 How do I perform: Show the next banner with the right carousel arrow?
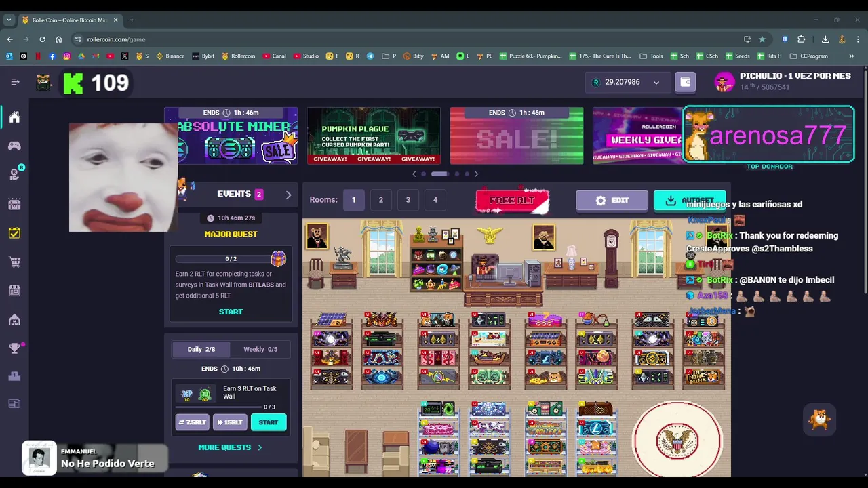(x=476, y=174)
